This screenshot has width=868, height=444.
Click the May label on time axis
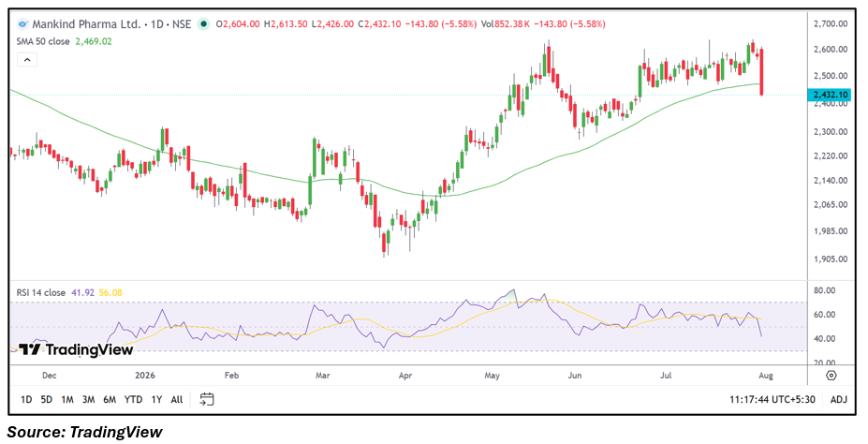pos(493,376)
